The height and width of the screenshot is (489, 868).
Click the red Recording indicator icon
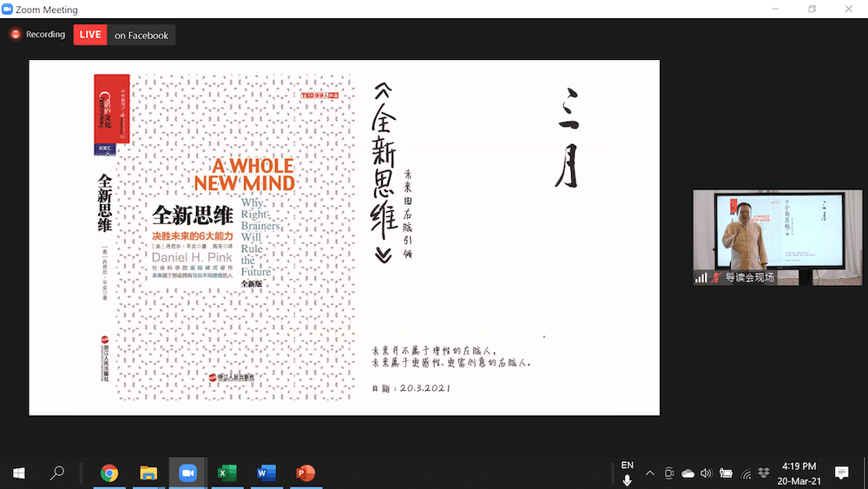tap(15, 35)
